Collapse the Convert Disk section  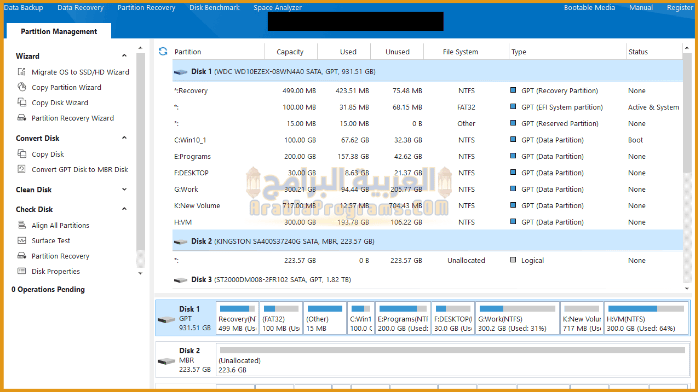click(x=124, y=138)
